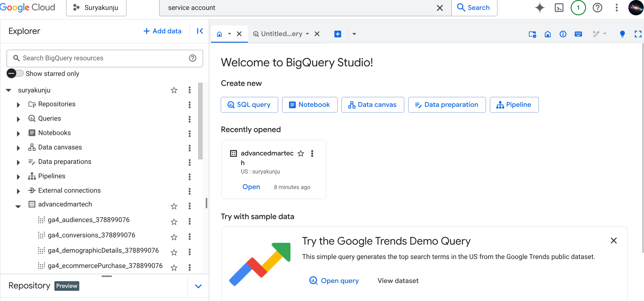Collapse the Explorer pane icon
The image size is (644, 301).
[200, 31]
